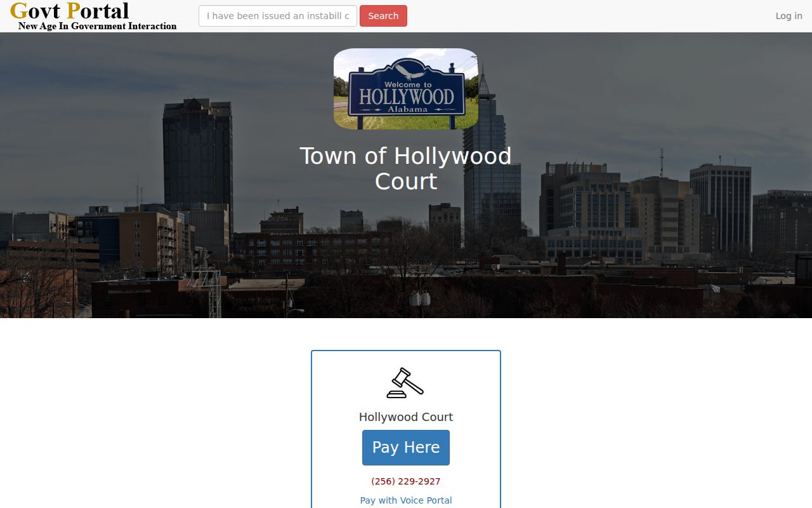Screen dimensions: 812x508
Task: Open the Log in link
Action: (x=789, y=16)
